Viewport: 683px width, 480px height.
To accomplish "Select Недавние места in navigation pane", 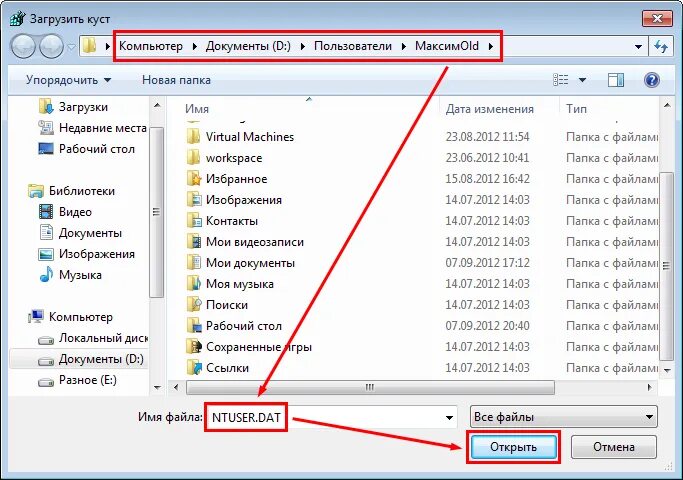I will [x=92, y=128].
